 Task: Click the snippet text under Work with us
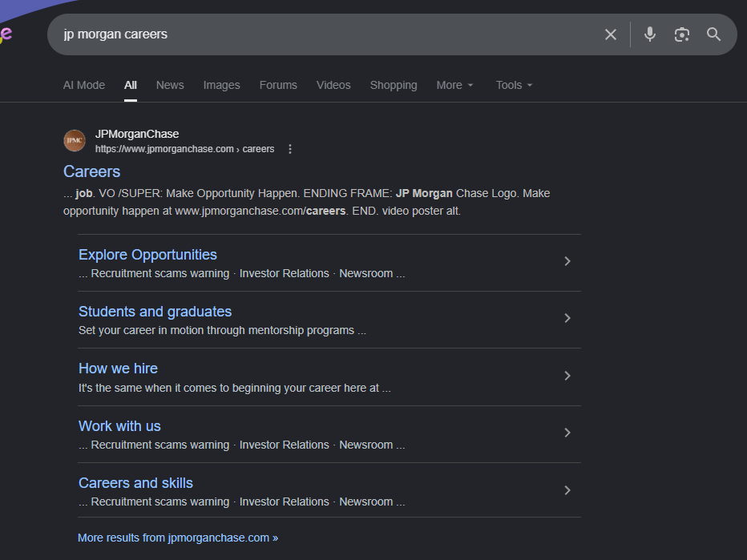click(242, 445)
